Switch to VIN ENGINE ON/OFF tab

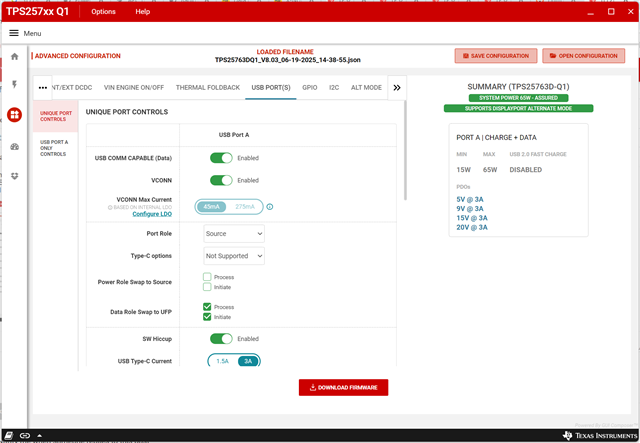click(x=134, y=88)
